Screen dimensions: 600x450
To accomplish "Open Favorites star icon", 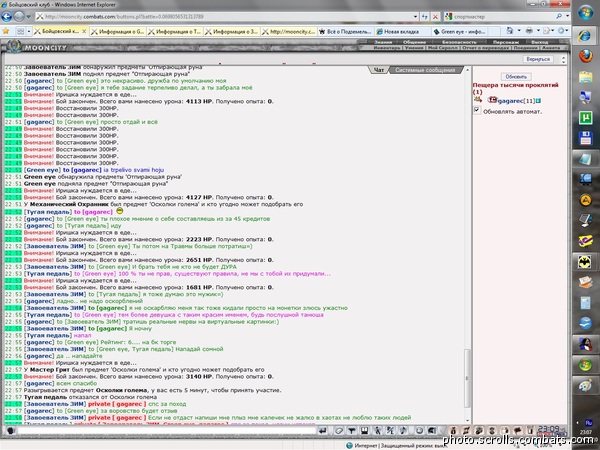I will coord(6,31).
